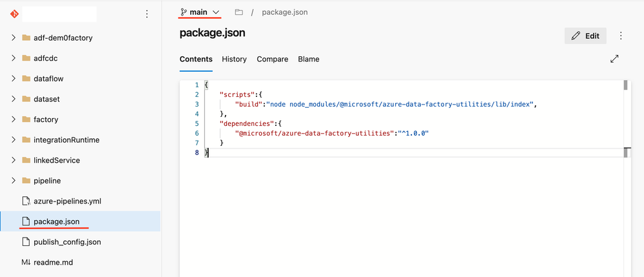This screenshot has width=644, height=277.
Task: Click dataflow folder icon
Action: (26, 79)
